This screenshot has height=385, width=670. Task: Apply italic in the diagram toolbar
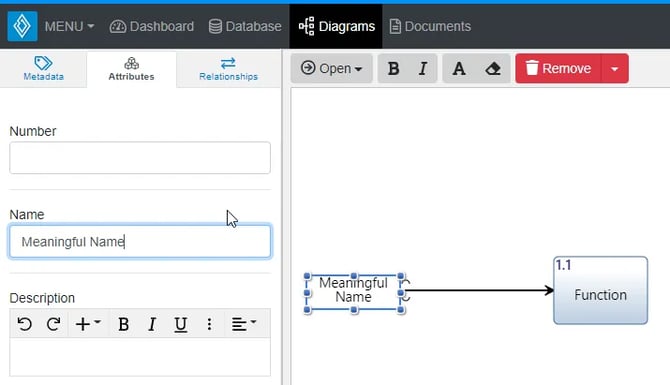tap(423, 68)
